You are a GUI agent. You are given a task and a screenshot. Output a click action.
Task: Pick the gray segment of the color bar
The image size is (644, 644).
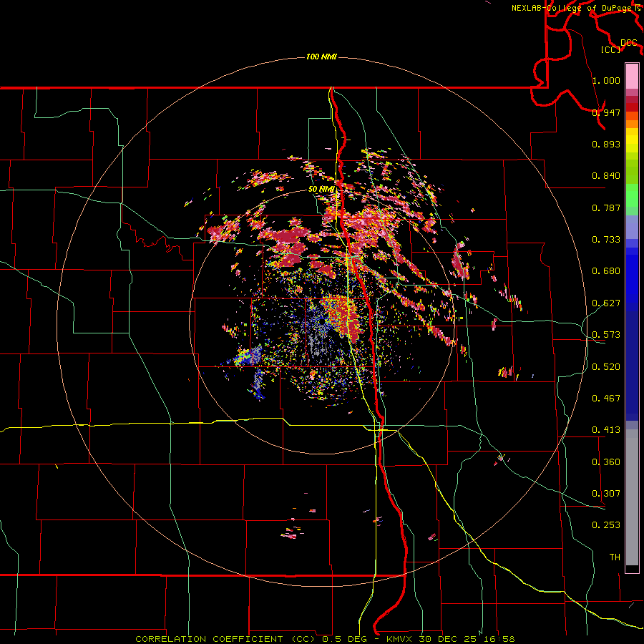pos(632,497)
